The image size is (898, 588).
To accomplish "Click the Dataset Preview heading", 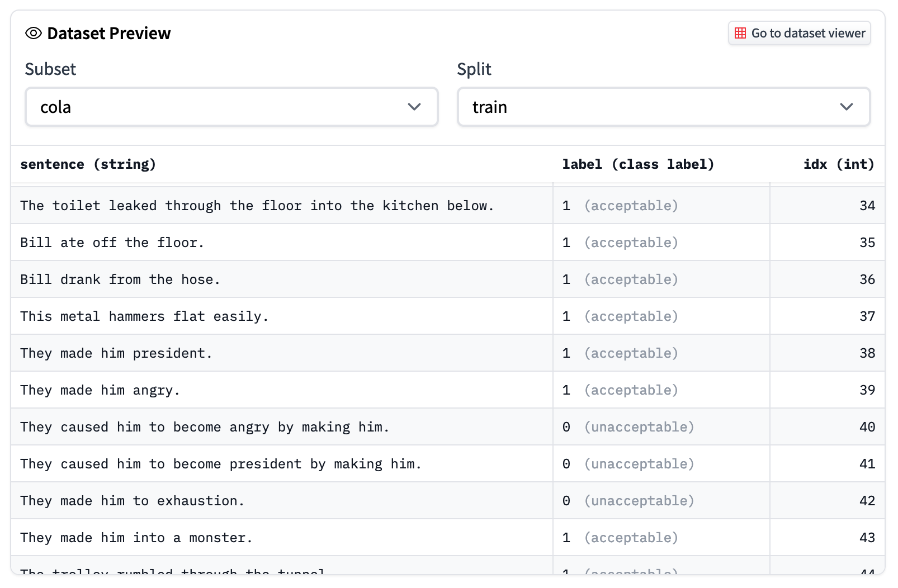I will pos(108,34).
